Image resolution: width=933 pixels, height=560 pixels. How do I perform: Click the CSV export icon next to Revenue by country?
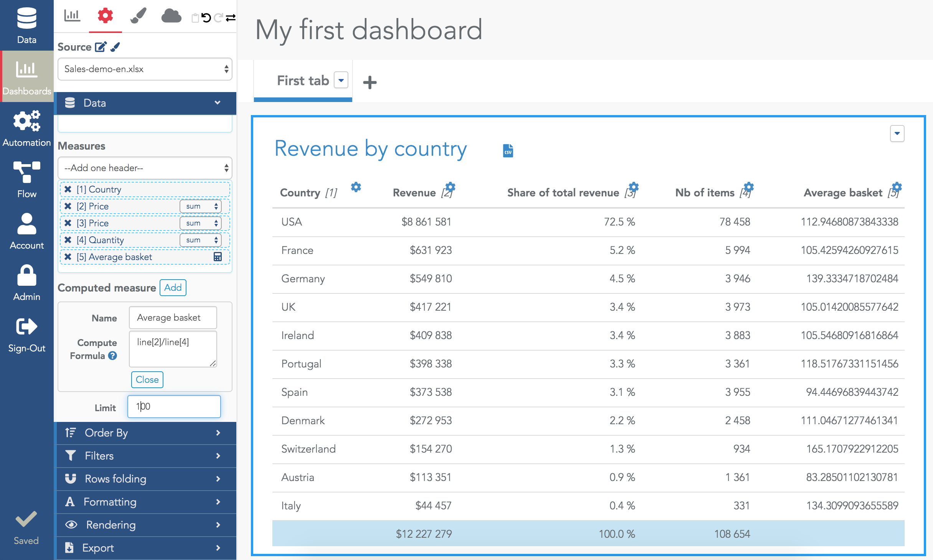click(x=508, y=150)
